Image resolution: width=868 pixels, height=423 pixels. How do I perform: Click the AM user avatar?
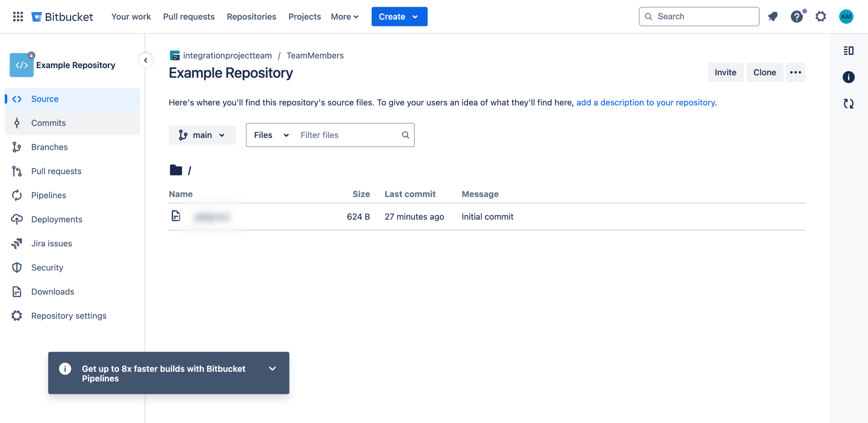[x=846, y=17]
